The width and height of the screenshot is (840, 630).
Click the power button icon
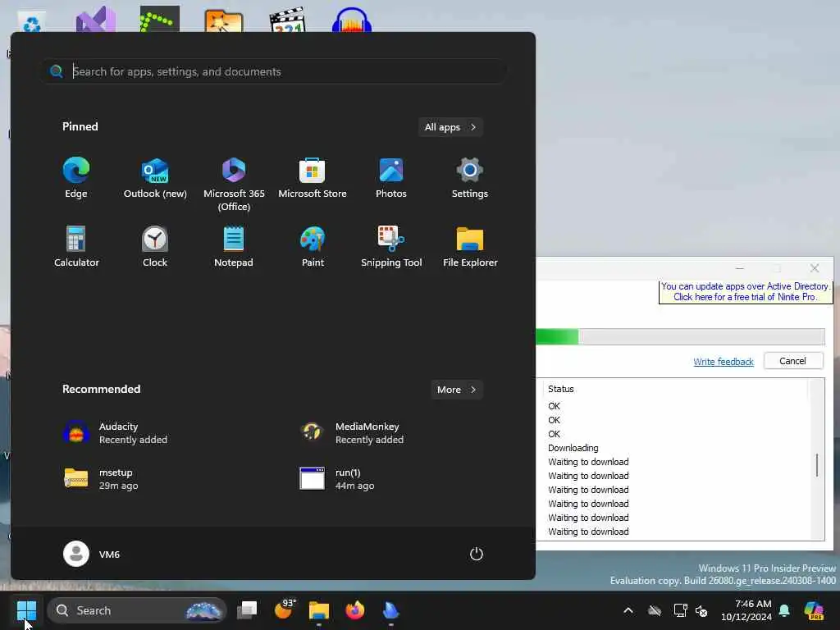[477, 554]
